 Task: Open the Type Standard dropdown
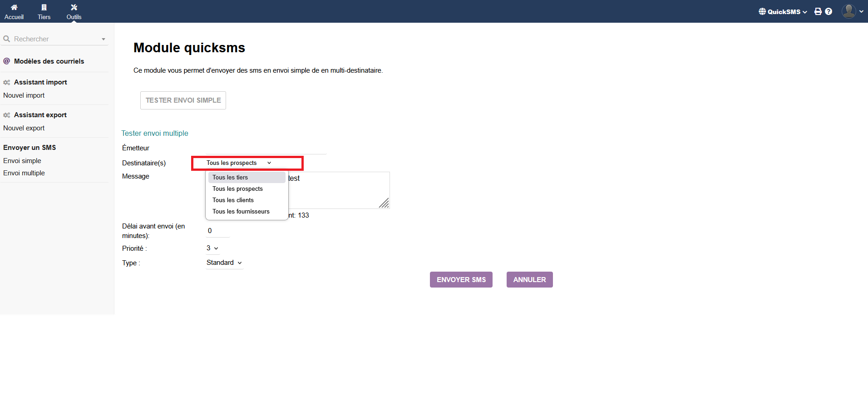pyautogui.click(x=224, y=263)
